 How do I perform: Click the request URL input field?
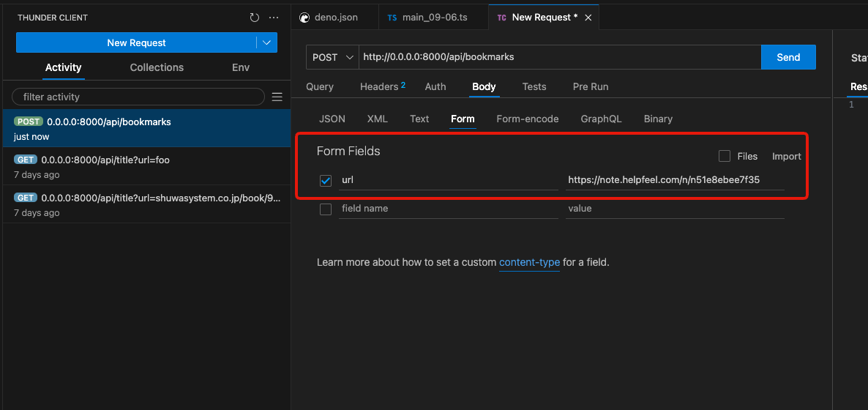pyautogui.click(x=559, y=57)
